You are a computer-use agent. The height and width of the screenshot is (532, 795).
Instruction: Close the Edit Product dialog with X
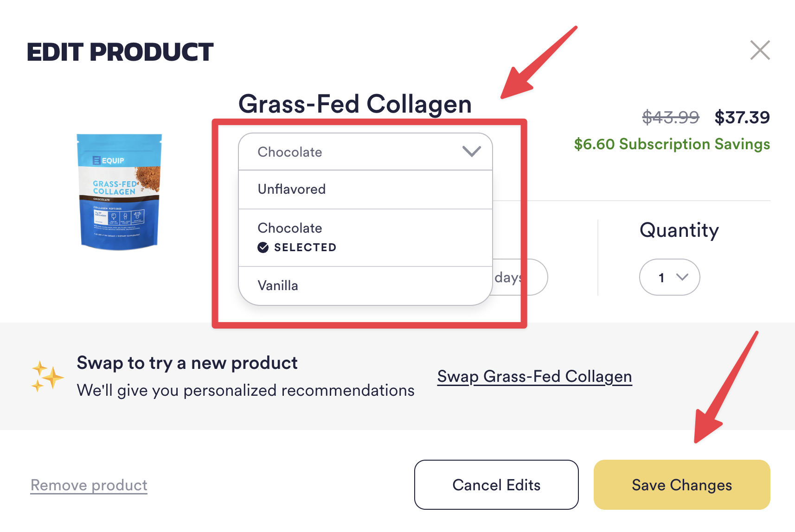[760, 50]
